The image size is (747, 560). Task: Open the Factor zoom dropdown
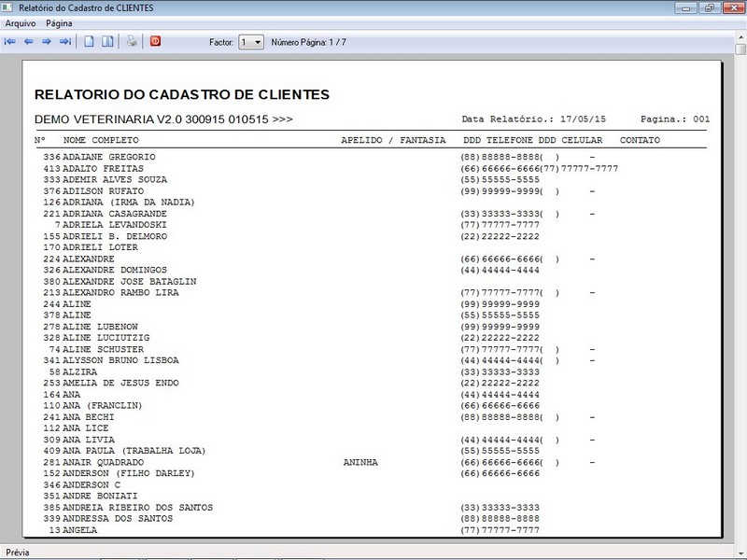tap(258, 42)
